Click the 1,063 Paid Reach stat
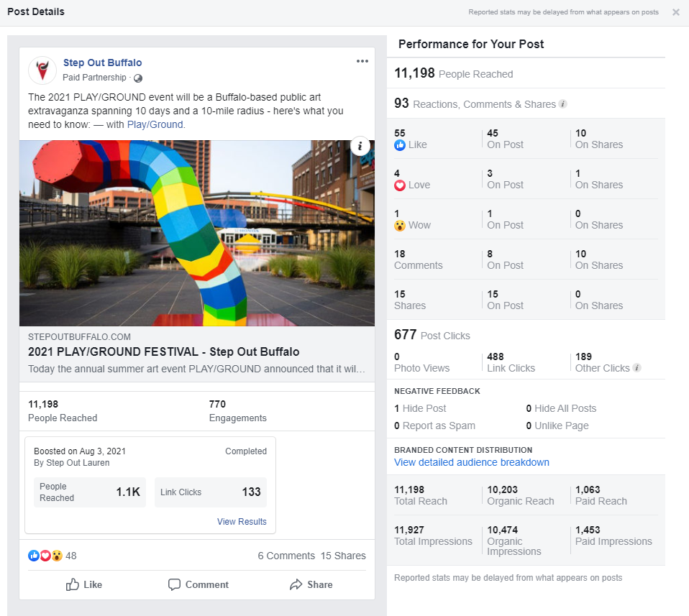The image size is (689, 616). pyautogui.click(x=601, y=496)
